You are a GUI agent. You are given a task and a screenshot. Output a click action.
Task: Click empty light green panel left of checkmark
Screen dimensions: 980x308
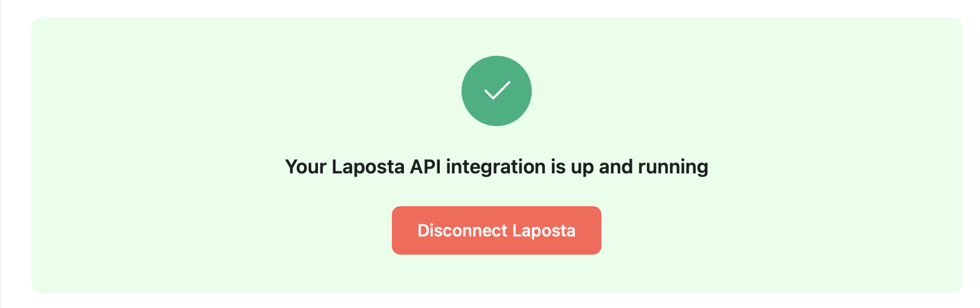click(x=242, y=91)
